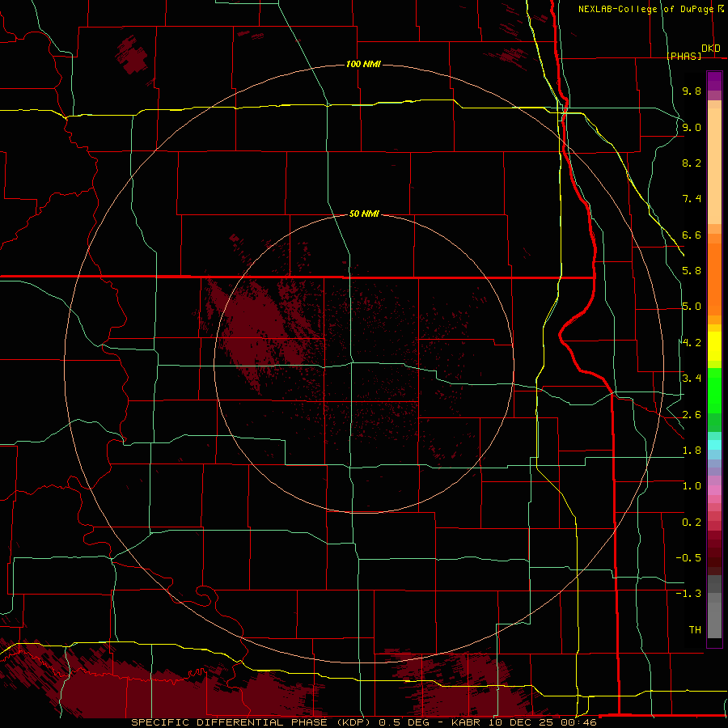Image resolution: width=728 pixels, height=728 pixels.
Task: Click the 10 DEC 25 00:46 timestamp
Action: point(542,722)
